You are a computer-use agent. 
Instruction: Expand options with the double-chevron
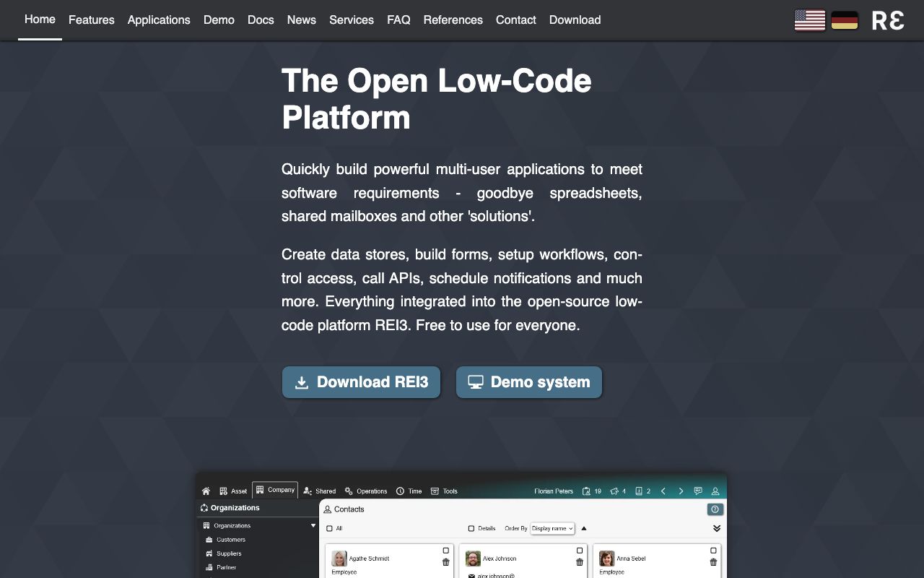coord(717,528)
